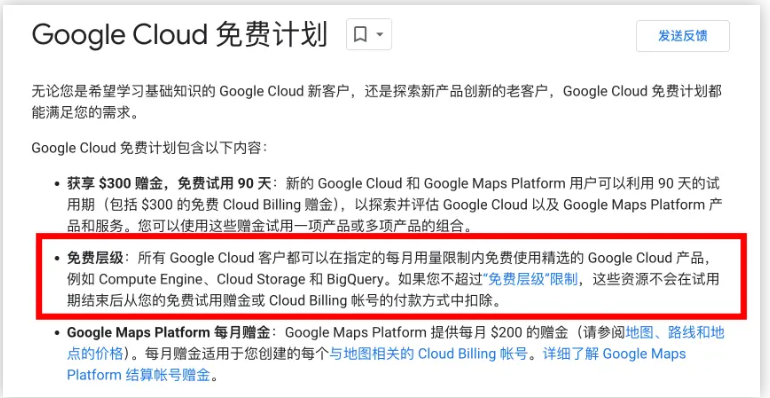This screenshot has height=398, width=770.
Task: Click the 发送反馈 button
Action: pyautogui.click(x=683, y=36)
